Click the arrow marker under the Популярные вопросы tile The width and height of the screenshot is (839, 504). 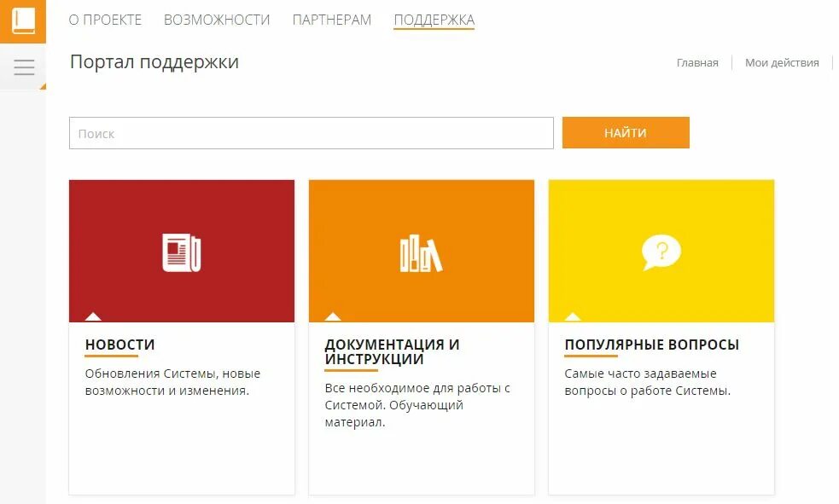572,316
